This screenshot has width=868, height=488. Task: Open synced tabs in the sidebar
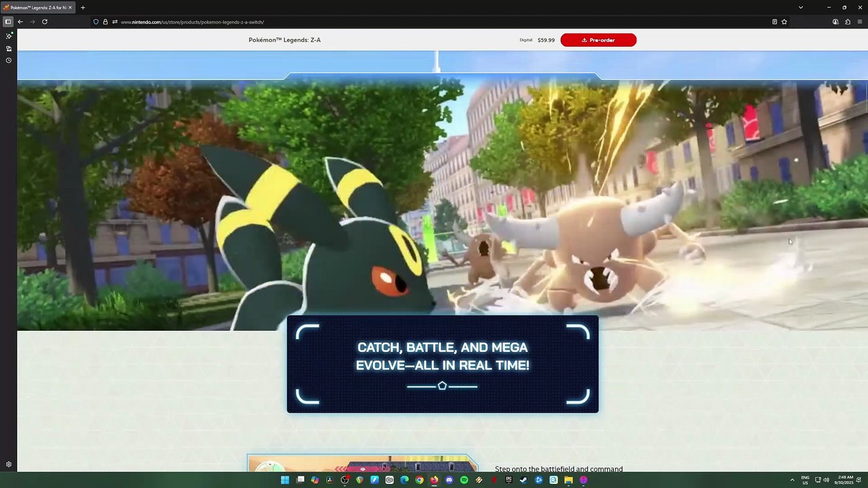tap(9, 48)
